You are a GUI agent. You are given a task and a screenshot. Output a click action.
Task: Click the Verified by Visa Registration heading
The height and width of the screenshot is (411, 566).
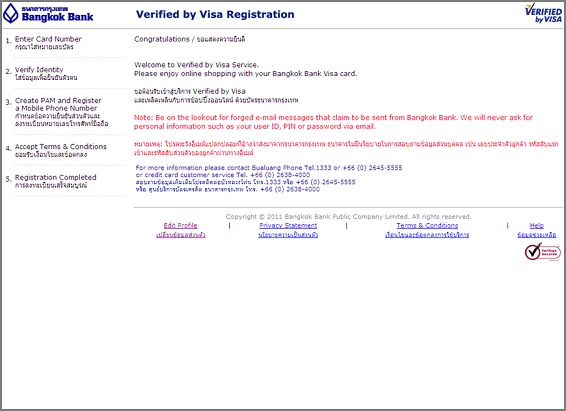[x=215, y=14]
